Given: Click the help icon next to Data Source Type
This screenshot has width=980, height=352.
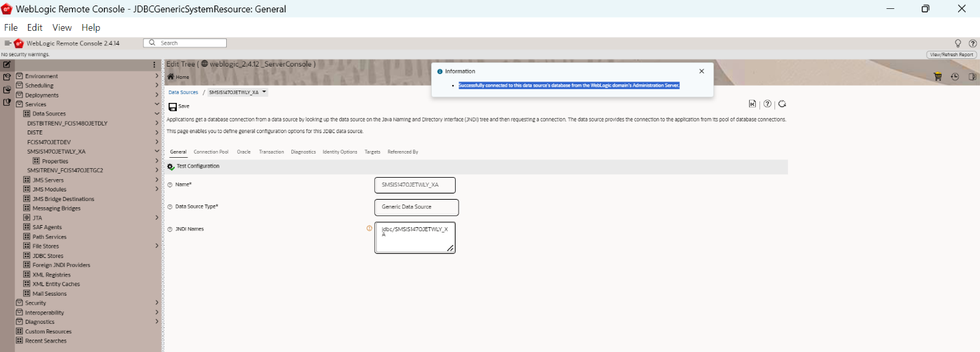Looking at the screenshot, I should click(x=171, y=207).
